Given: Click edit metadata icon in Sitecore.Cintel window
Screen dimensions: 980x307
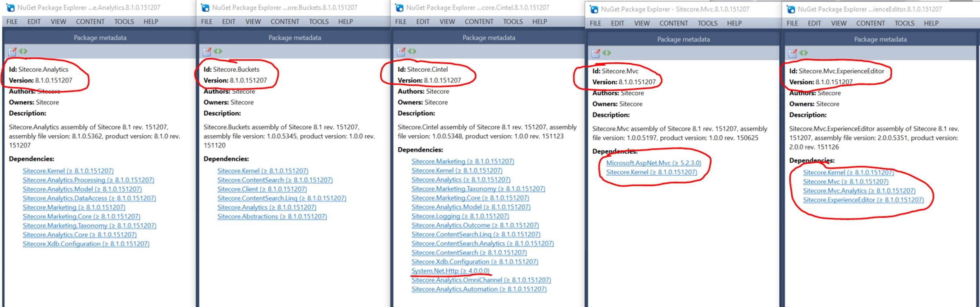Looking at the screenshot, I should coord(401,51).
